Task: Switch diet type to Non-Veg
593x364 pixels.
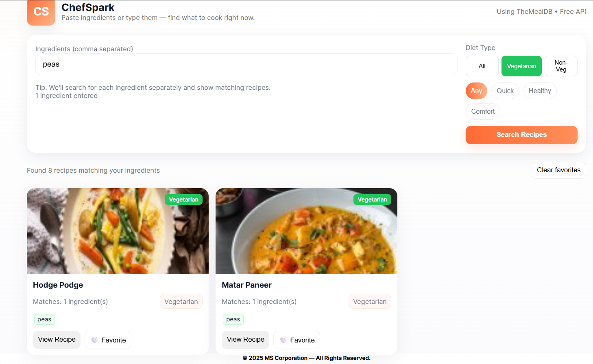Action: tap(561, 66)
